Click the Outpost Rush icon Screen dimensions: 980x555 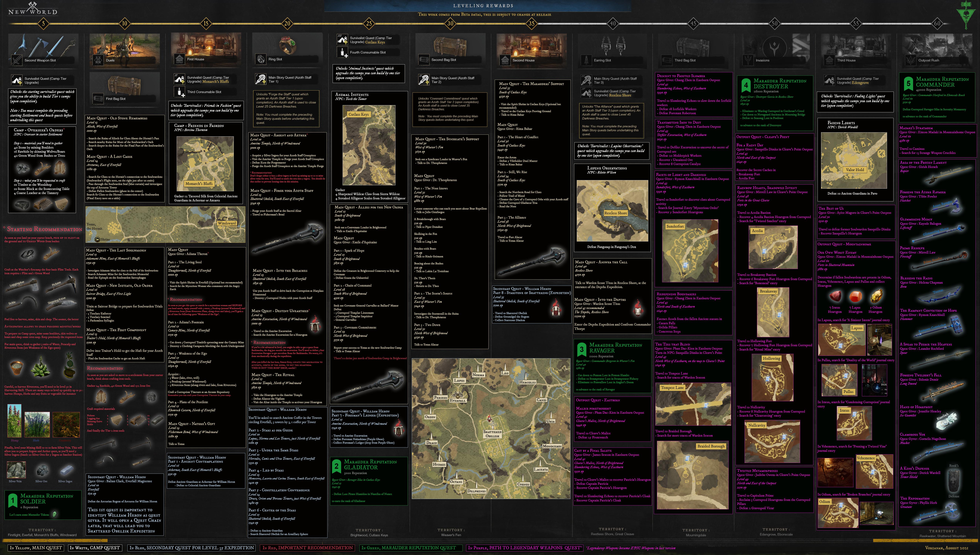[911, 60]
